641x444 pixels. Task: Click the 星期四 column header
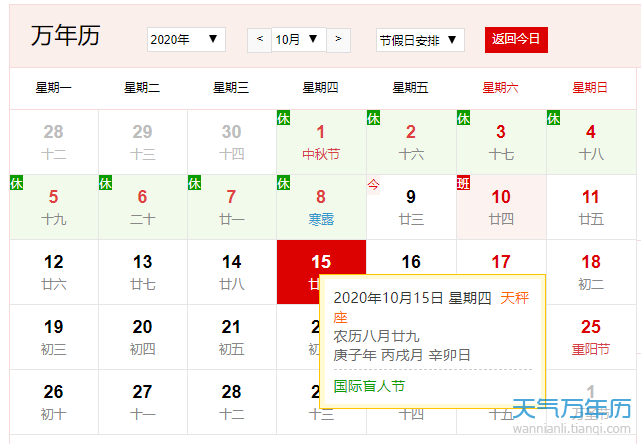click(320, 87)
